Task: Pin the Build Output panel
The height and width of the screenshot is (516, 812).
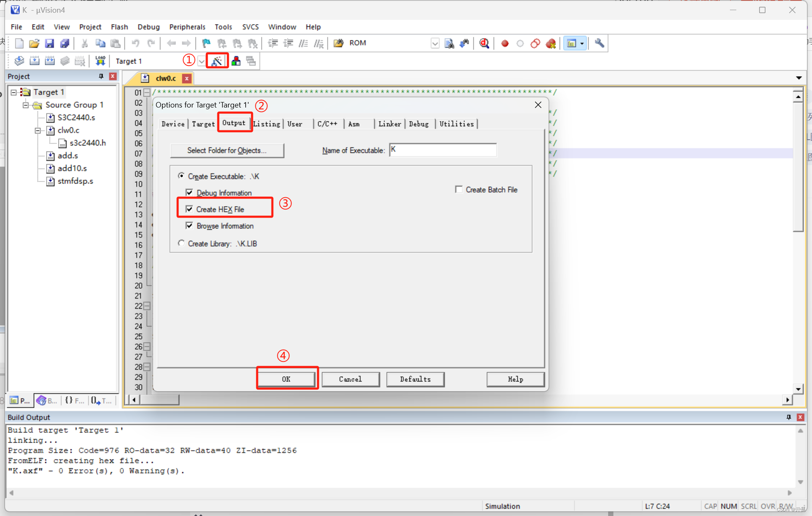Action: click(x=789, y=417)
